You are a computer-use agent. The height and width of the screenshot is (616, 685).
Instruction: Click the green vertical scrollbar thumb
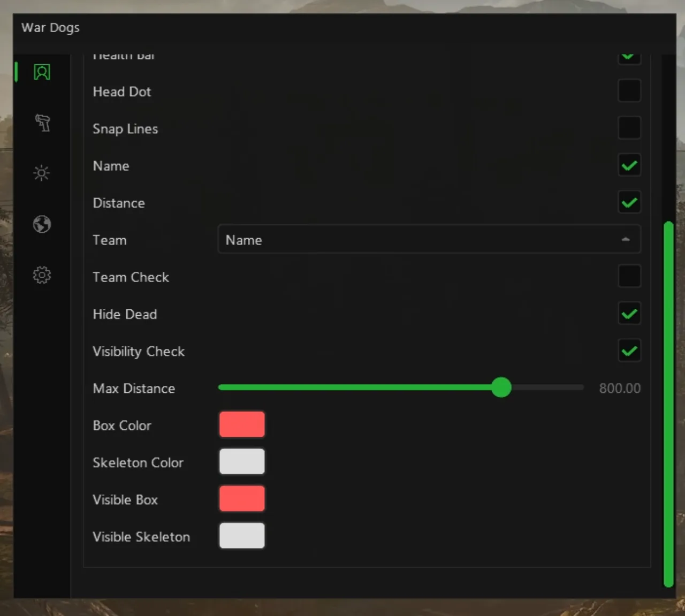(x=668, y=404)
